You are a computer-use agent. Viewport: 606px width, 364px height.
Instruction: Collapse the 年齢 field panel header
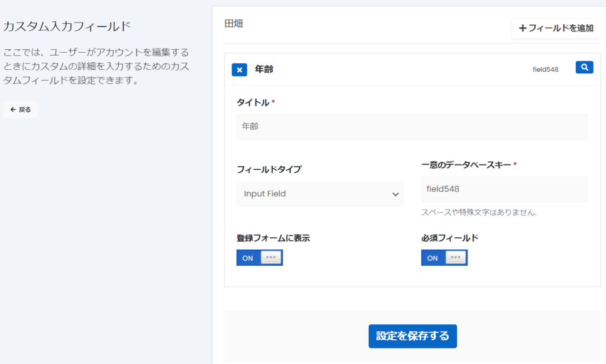pos(385,70)
